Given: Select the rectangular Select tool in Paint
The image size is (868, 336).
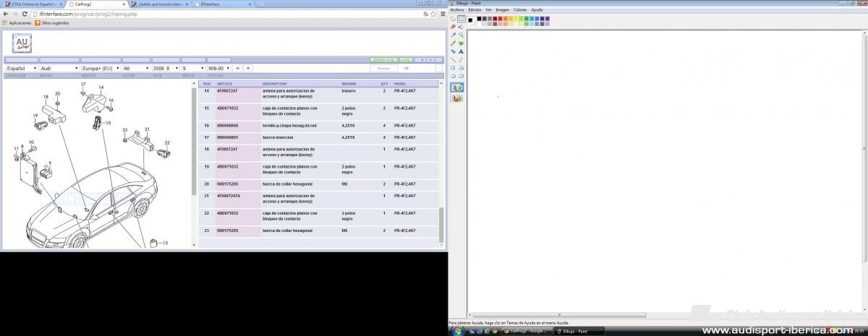Looking at the screenshot, I should point(461,19).
